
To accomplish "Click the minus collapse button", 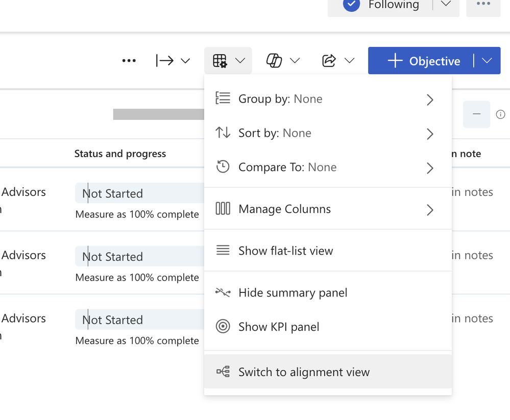I will pos(476,114).
